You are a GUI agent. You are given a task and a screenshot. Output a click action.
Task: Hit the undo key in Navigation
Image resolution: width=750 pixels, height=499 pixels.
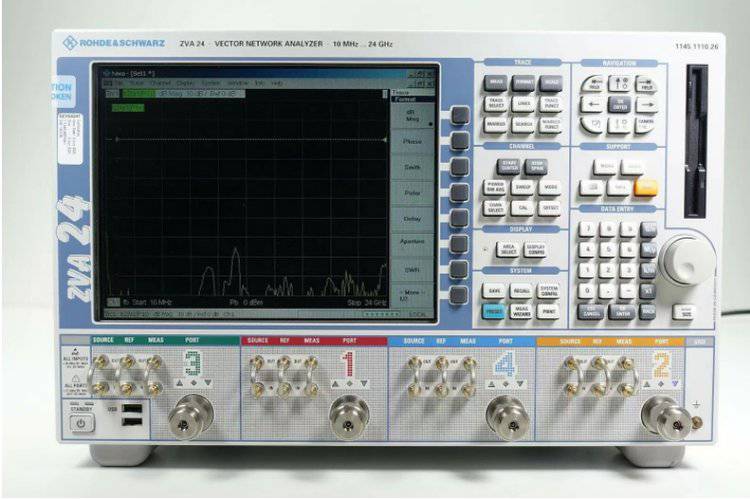[x=592, y=125]
